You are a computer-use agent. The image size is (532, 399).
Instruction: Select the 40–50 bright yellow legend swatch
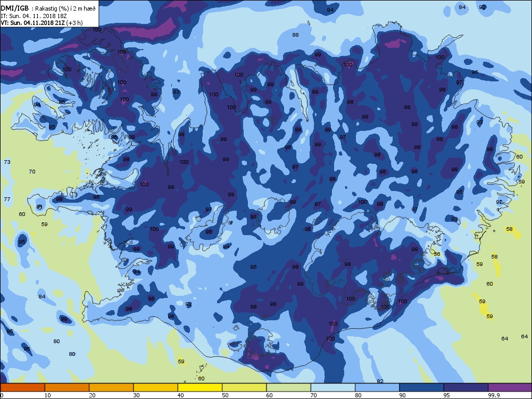(x=200, y=387)
